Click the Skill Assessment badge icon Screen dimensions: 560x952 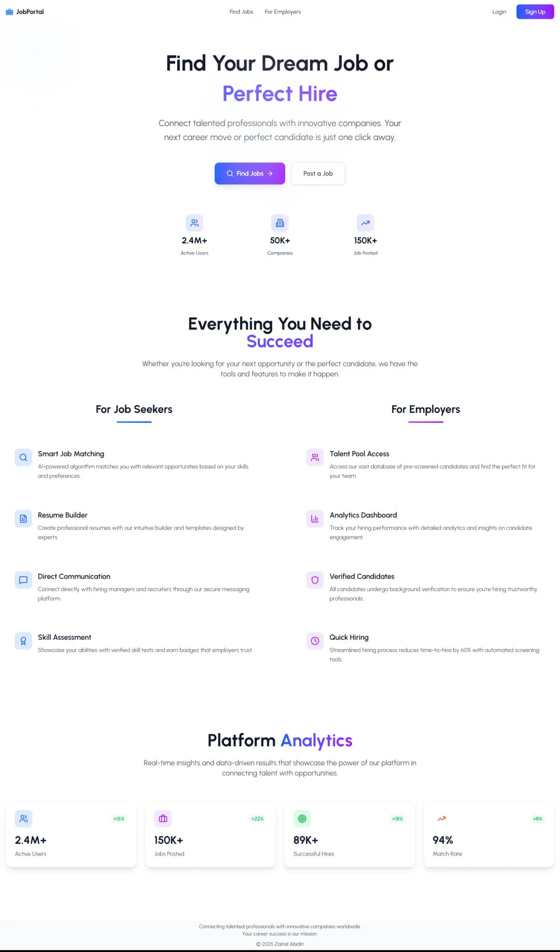pyautogui.click(x=23, y=641)
